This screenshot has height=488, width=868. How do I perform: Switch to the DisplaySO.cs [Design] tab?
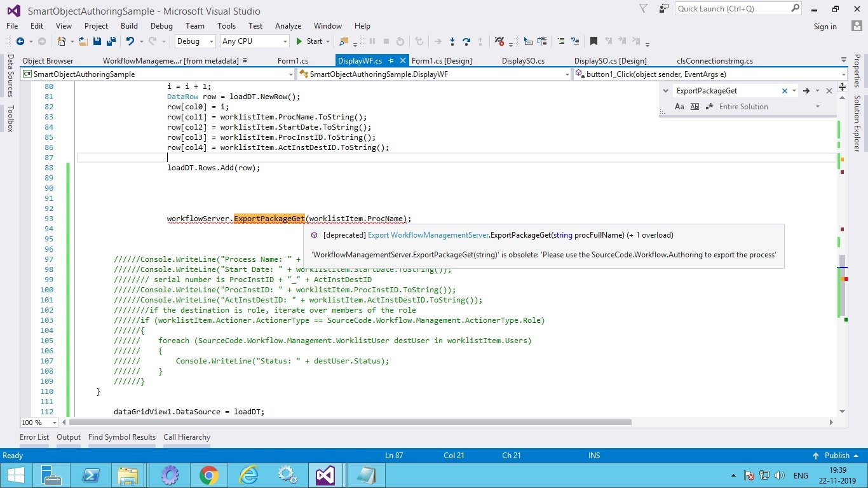point(610,61)
